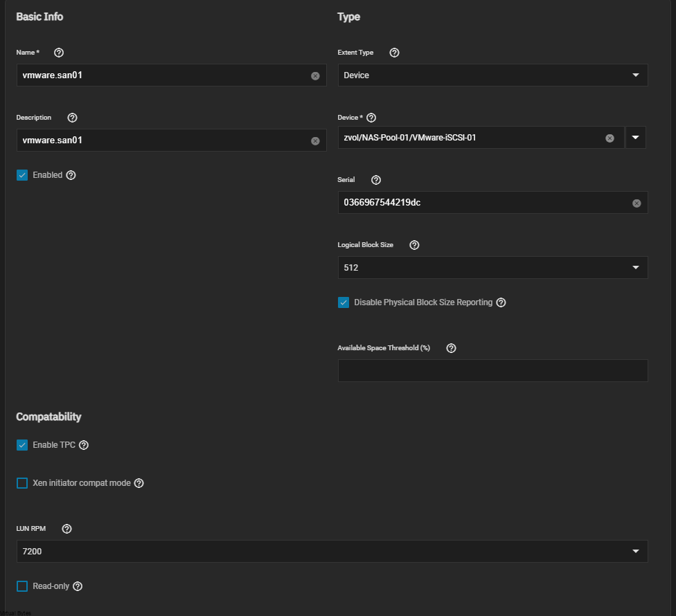Clear the Name field text

pos(316,76)
